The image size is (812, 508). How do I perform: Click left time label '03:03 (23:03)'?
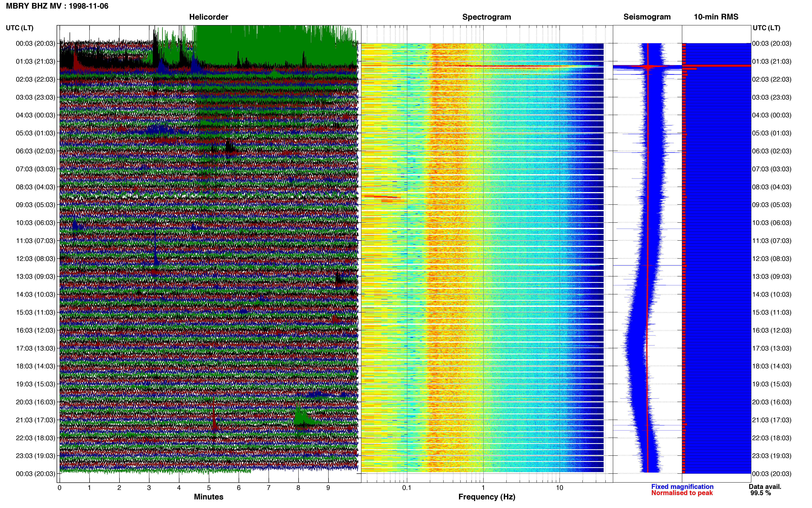point(36,97)
